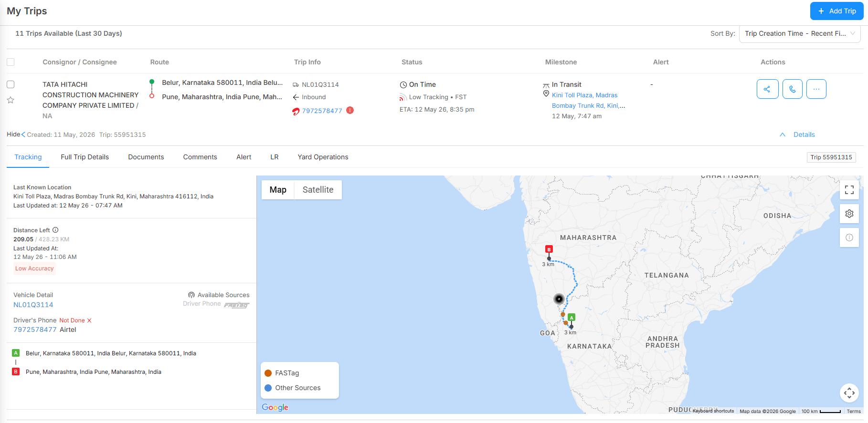
Task: Select the Map view type
Action: (278, 190)
